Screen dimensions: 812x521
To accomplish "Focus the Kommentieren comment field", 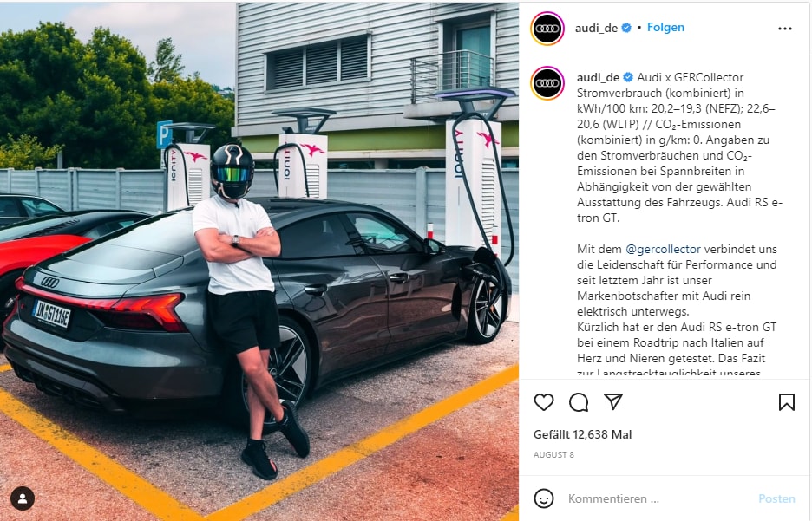I will 658,498.
